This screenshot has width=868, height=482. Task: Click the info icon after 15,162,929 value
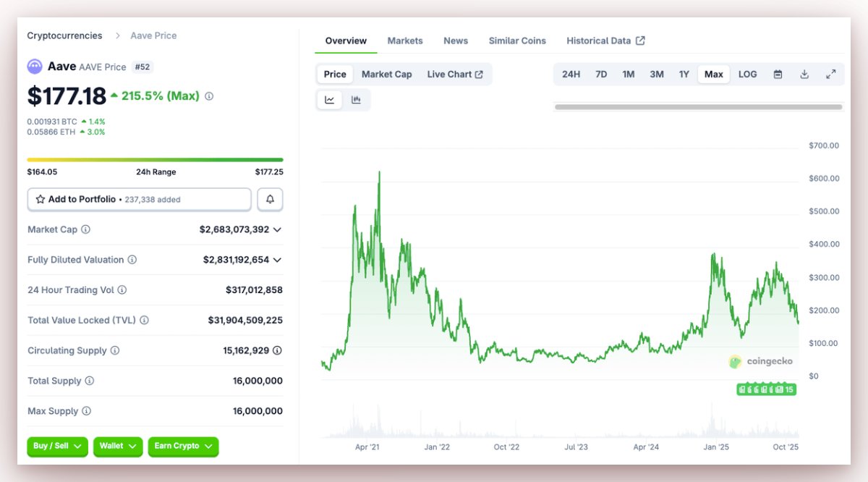pyautogui.click(x=278, y=350)
